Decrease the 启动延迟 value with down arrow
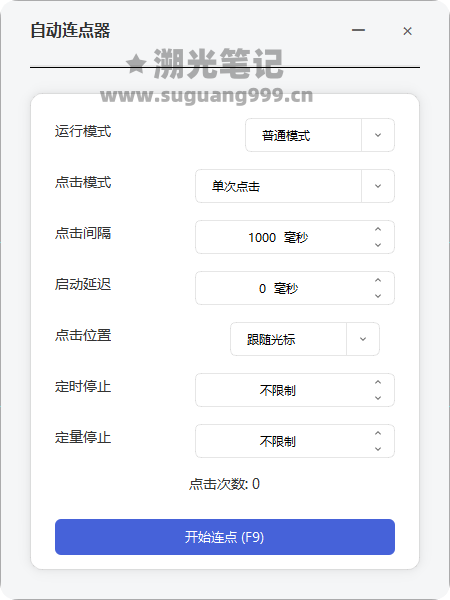This screenshot has width=450, height=600. pos(378,296)
